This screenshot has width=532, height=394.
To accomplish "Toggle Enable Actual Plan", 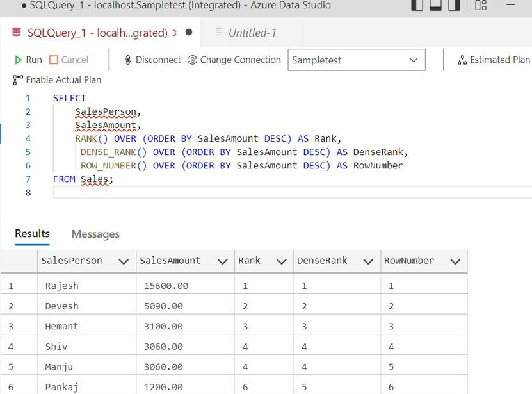I will pyautogui.click(x=57, y=80).
